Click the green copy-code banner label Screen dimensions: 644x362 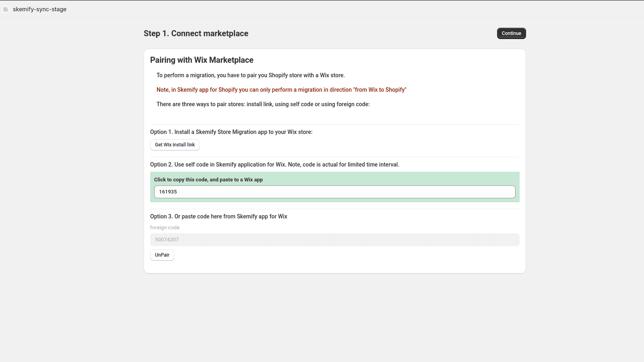pos(208,180)
